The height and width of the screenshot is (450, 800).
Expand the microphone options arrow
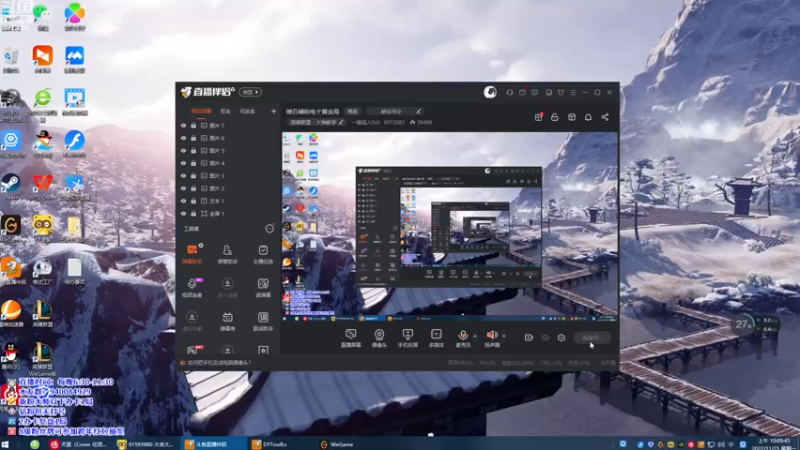476,336
